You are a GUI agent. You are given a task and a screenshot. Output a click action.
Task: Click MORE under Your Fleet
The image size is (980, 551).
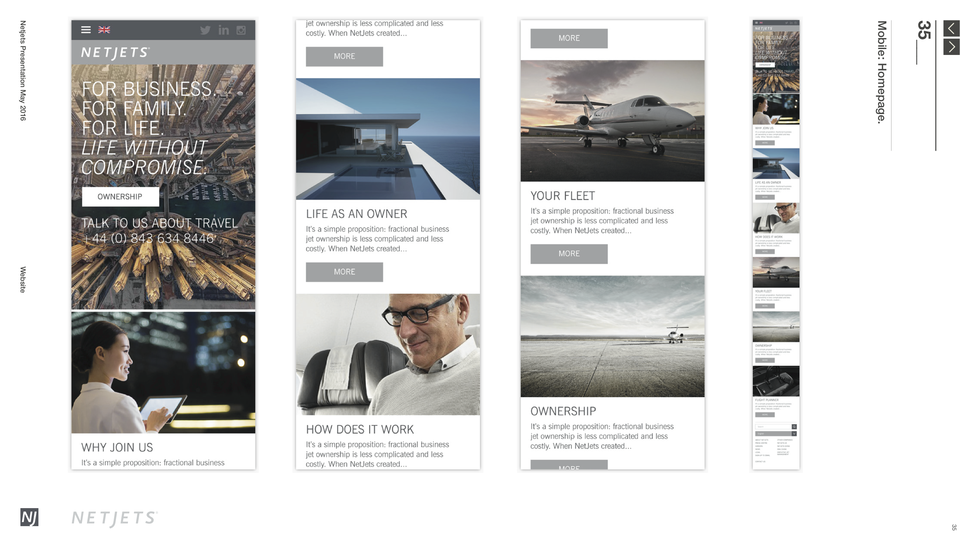[x=569, y=254]
